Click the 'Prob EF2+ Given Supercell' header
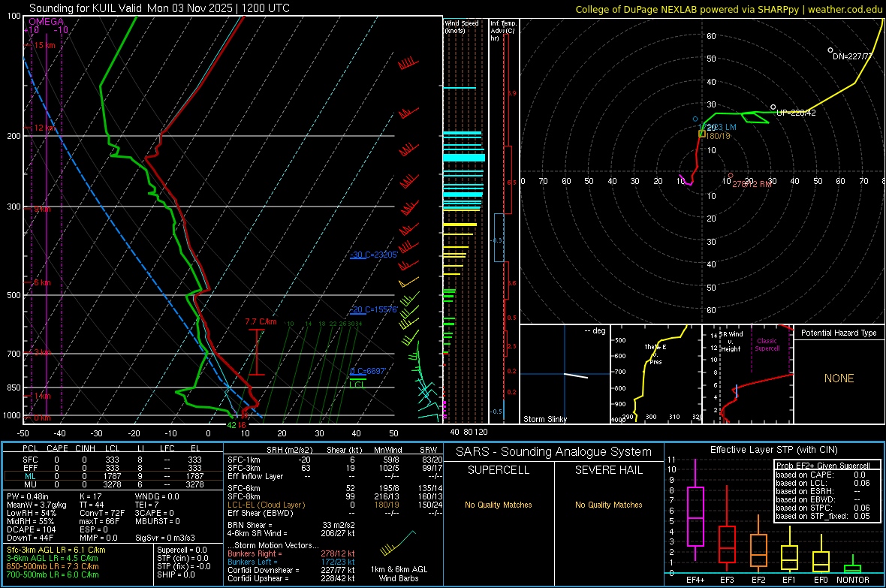The height and width of the screenshot is (588, 886). (823, 466)
